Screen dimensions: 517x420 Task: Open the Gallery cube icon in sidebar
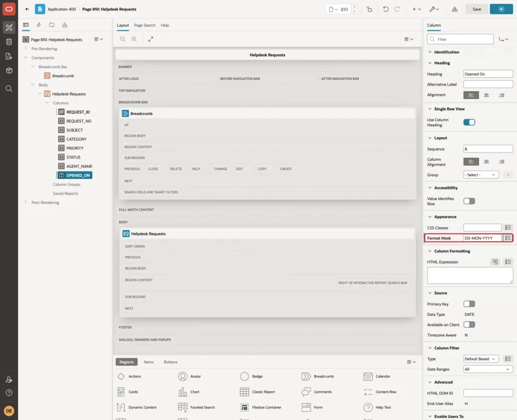tap(9, 71)
